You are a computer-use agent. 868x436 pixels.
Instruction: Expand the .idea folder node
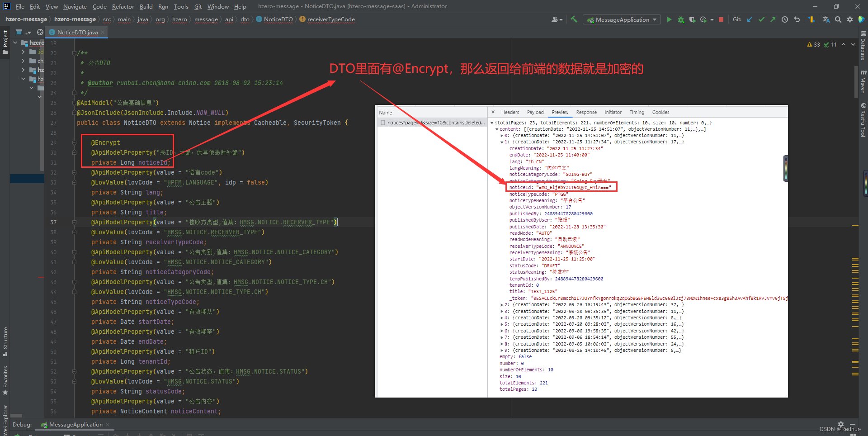[23, 52]
